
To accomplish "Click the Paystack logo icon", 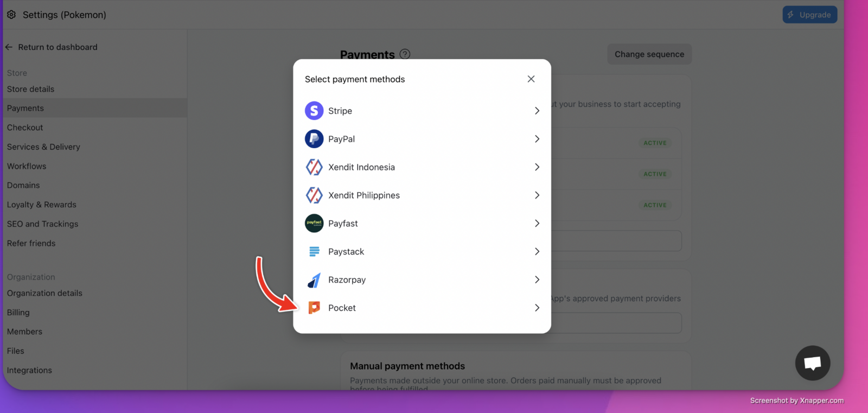I will [314, 251].
